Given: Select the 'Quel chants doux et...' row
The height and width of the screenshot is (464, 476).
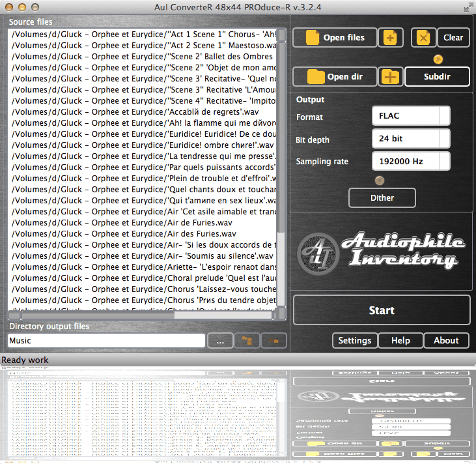Looking at the screenshot, I should point(142,190).
